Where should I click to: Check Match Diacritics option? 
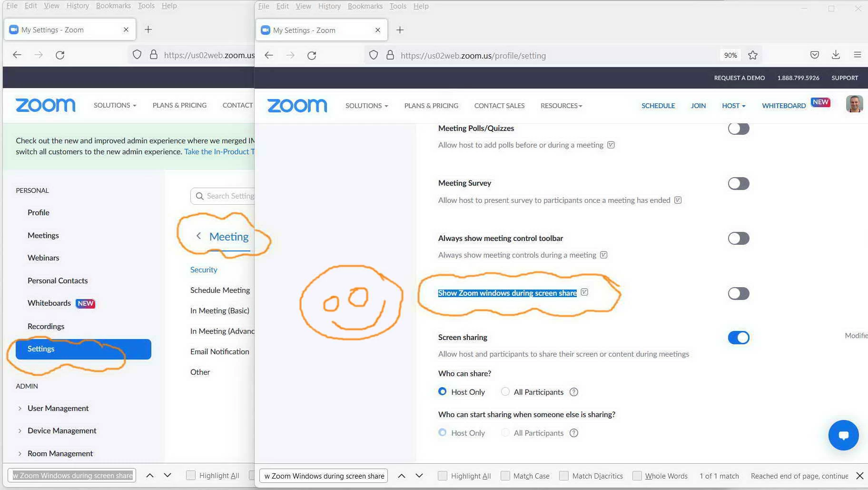[x=564, y=476]
